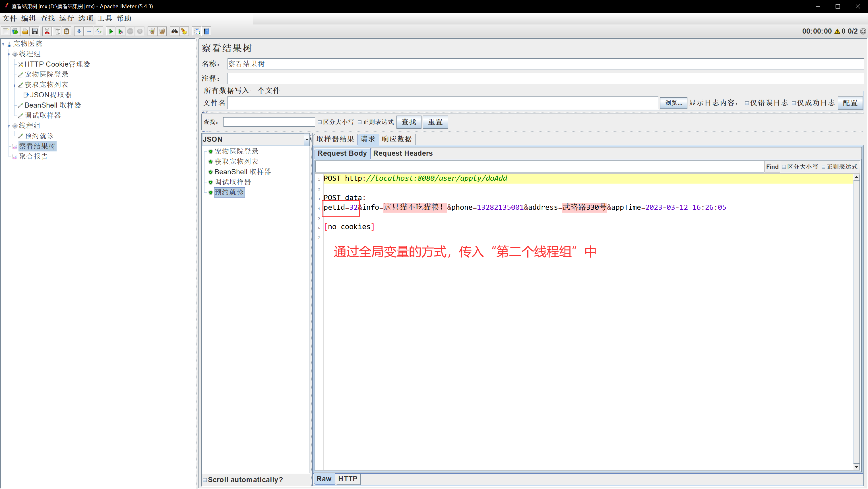The image size is (868, 489).
Task: Click the green Start run button
Action: [x=111, y=31]
